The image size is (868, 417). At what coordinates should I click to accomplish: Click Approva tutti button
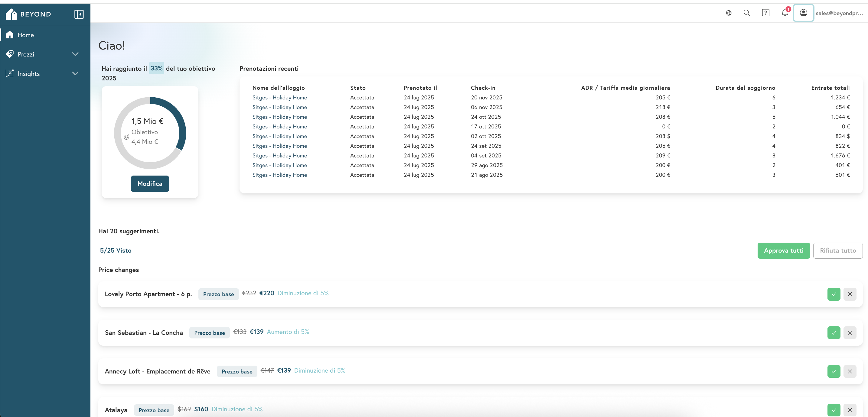[x=783, y=251]
